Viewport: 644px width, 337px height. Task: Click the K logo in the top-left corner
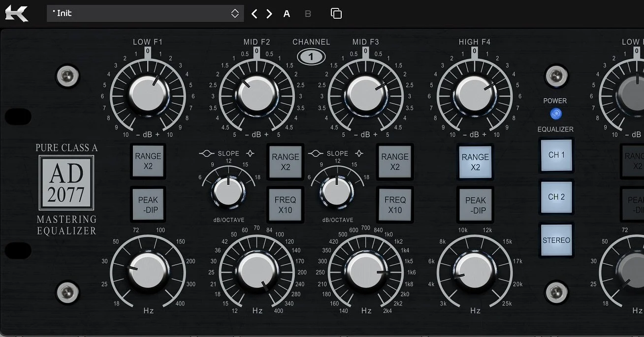16,13
